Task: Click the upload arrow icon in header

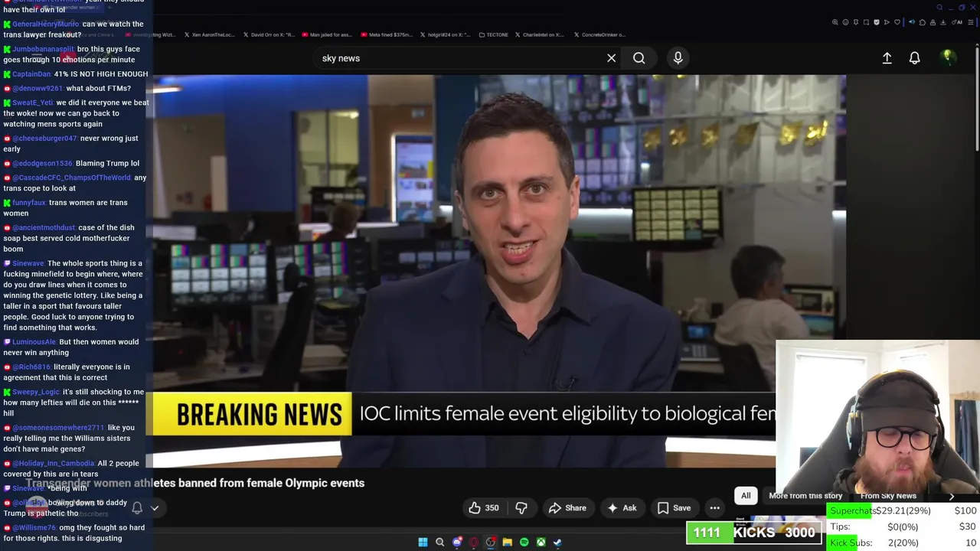Action: 887,58
